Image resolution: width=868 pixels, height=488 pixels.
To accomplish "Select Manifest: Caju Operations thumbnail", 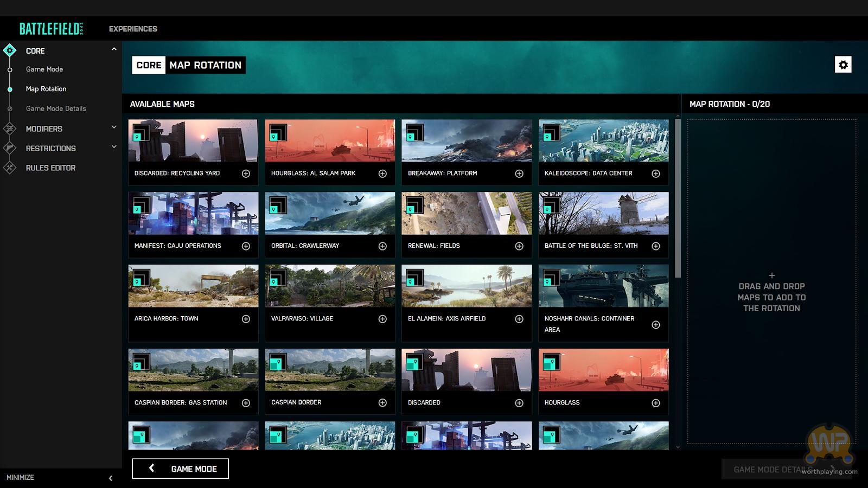I will pyautogui.click(x=193, y=213).
